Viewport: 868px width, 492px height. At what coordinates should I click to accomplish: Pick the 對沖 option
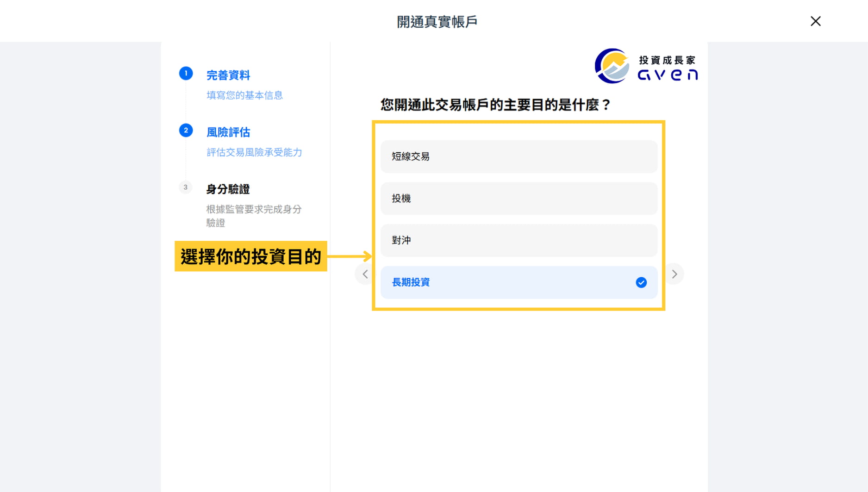click(x=519, y=240)
